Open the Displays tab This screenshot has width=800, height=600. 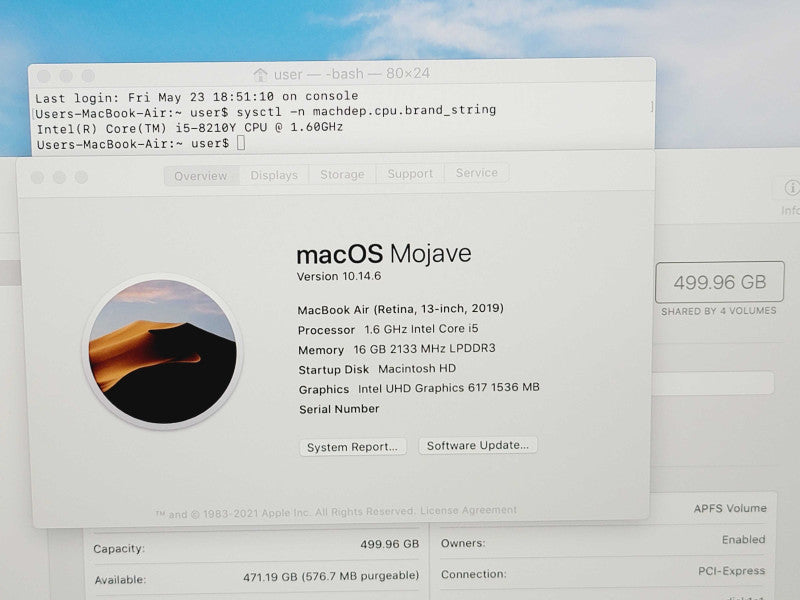point(274,175)
